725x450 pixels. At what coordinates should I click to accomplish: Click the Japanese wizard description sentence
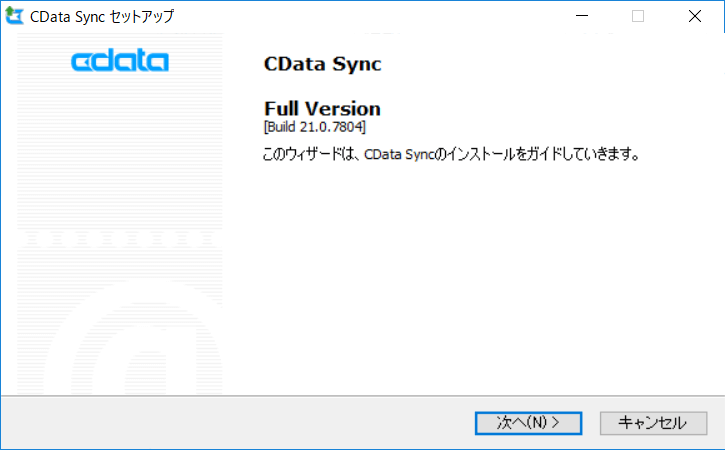[451, 155]
